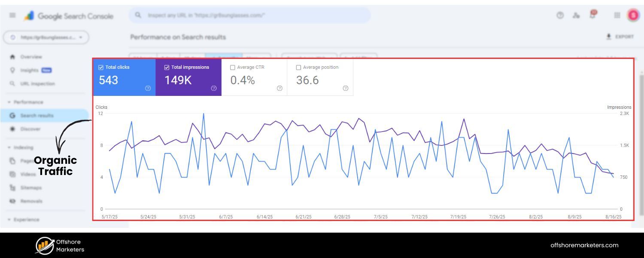Click the URL inspection search bar
Screen dimensions: 644x258
249,15
